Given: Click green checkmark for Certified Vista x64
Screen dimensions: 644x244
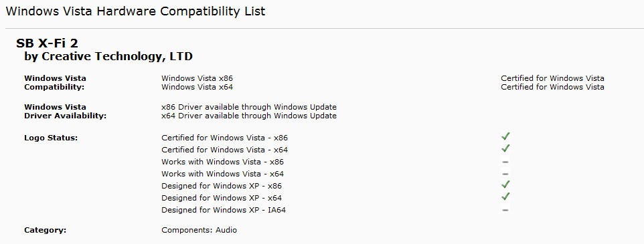Looking at the screenshot, I should coord(505,148).
